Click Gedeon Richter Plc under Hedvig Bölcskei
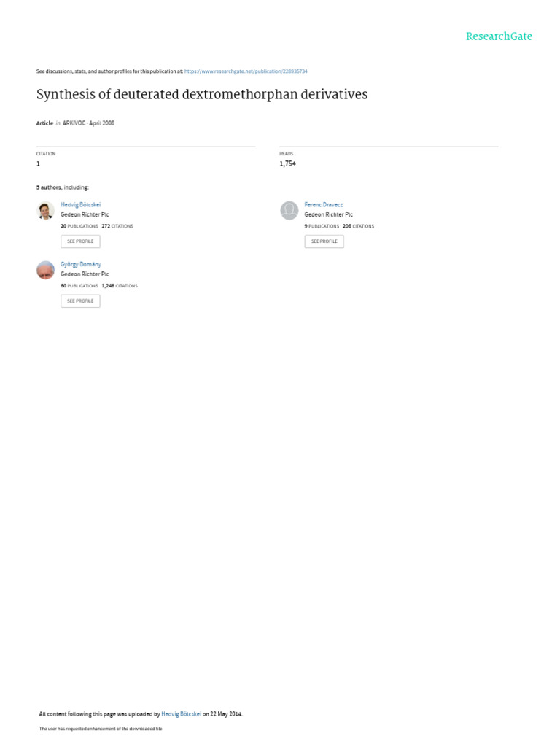Viewport: 560px width, 747px height. click(85, 215)
